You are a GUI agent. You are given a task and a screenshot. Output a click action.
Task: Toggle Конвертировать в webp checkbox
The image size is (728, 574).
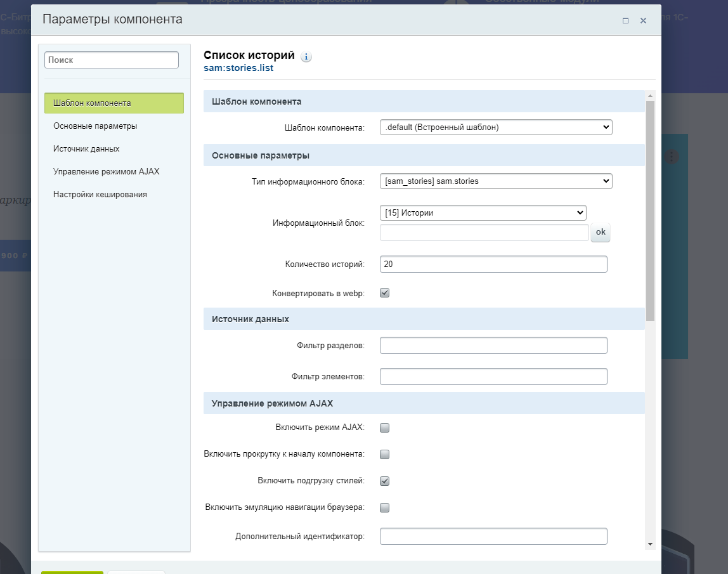click(384, 293)
